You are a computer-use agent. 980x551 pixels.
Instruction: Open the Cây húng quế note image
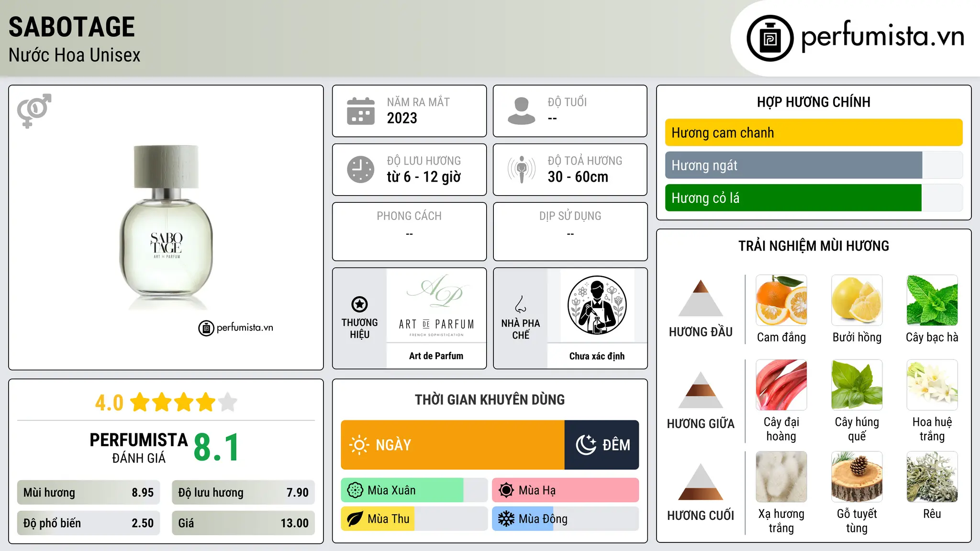857,385
